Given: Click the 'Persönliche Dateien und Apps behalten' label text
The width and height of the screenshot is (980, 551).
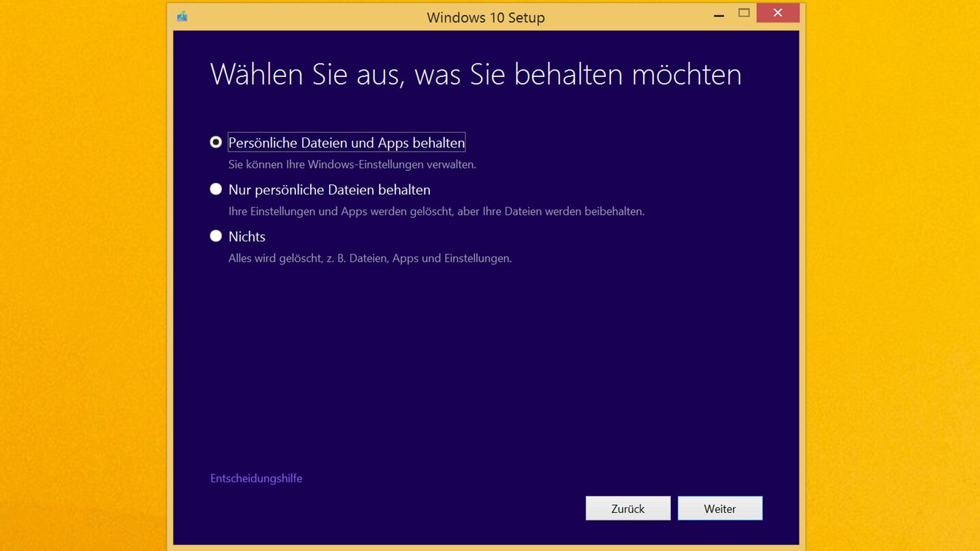Looking at the screenshot, I should point(346,143).
